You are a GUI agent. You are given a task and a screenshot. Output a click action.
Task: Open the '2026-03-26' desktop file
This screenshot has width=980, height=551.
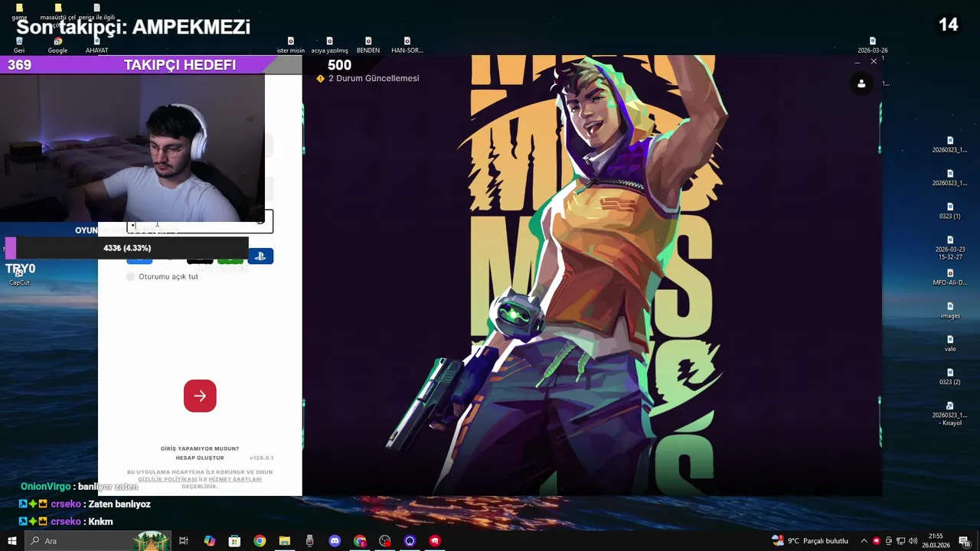point(873,45)
